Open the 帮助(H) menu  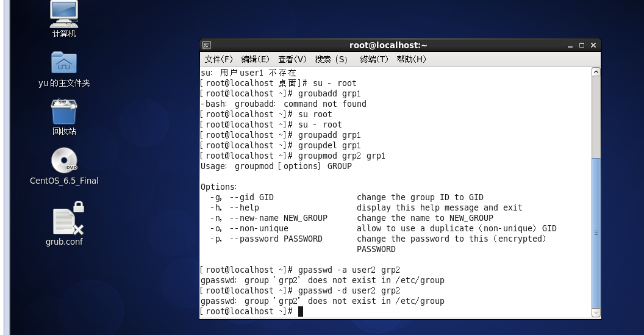coord(411,59)
